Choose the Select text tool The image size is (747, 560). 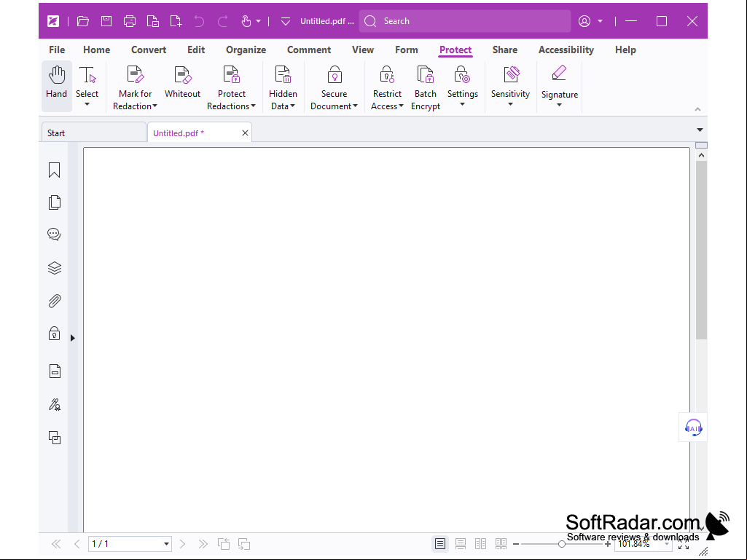pyautogui.click(x=87, y=81)
